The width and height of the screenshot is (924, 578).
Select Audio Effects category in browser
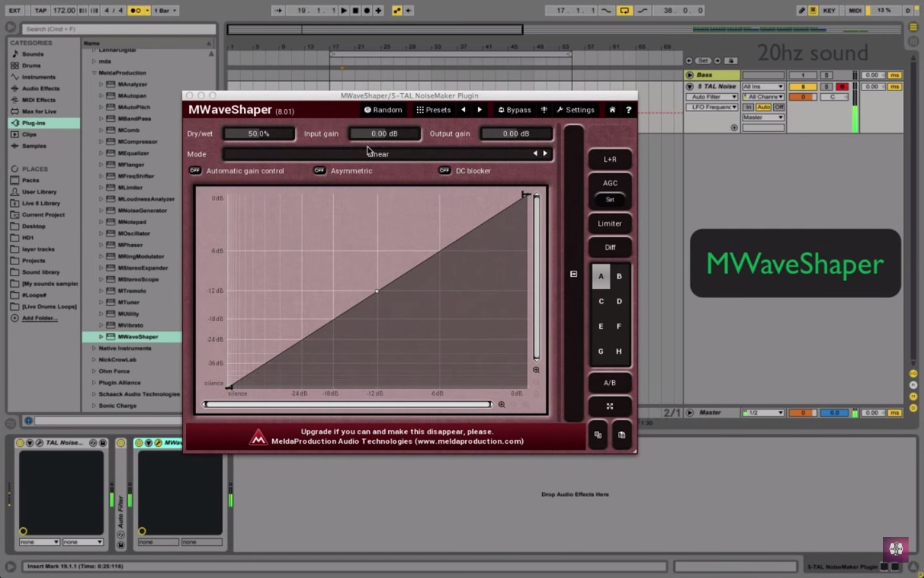pyautogui.click(x=44, y=89)
